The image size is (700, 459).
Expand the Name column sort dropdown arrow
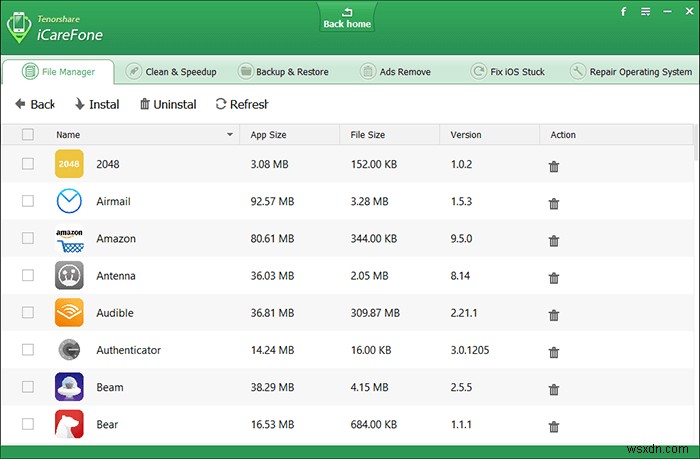230,135
